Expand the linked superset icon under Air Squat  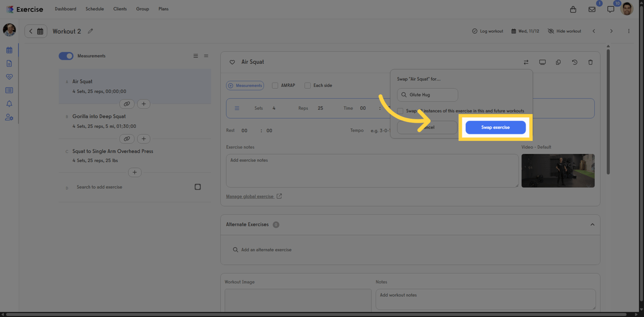click(x=126, y=104)
